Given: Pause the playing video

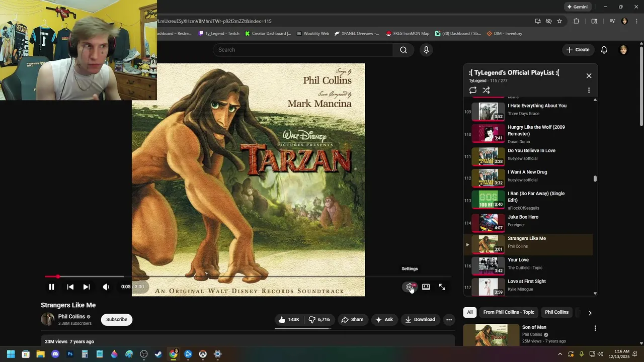Looking at the screenshot, I should point(51,287).
